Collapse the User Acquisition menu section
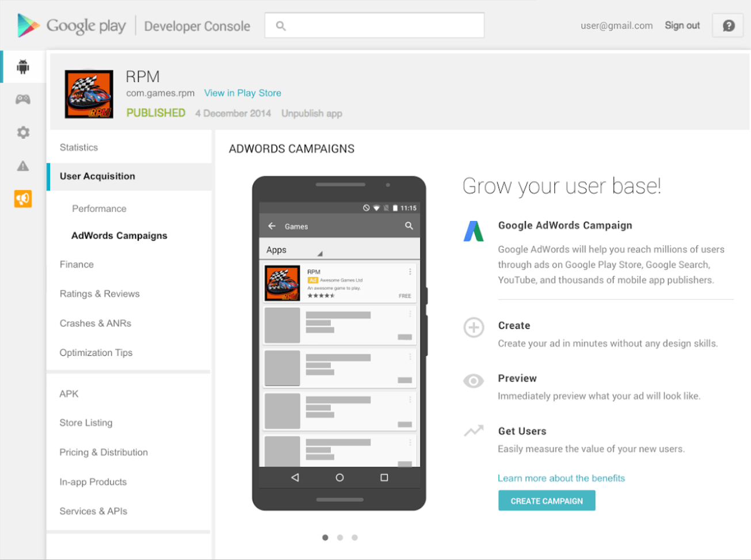The height and width of the screenshot is (560, 751). coord(97,177)
